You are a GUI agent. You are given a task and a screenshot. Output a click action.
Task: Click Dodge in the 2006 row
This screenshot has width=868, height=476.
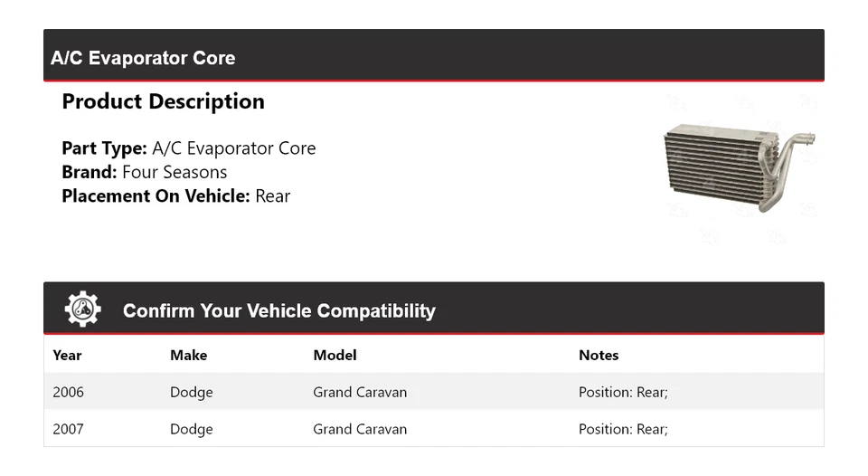point(192,393)
